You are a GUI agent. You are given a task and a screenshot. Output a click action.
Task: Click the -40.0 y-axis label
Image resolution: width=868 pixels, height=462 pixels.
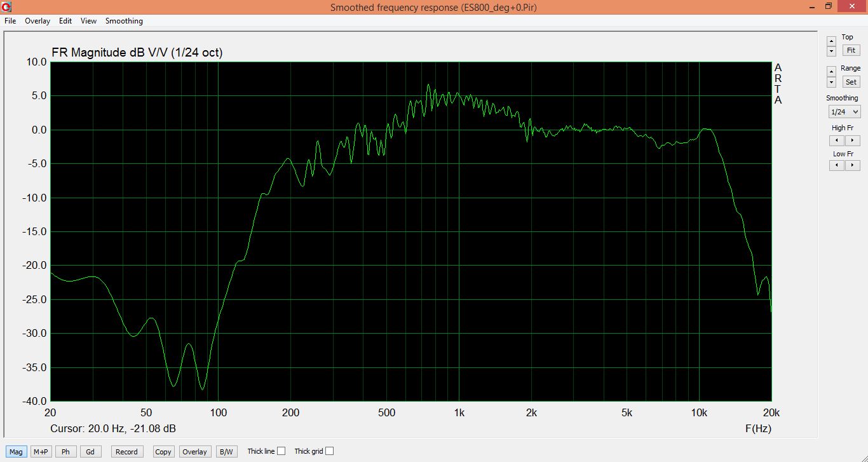[x=34, y=402]
